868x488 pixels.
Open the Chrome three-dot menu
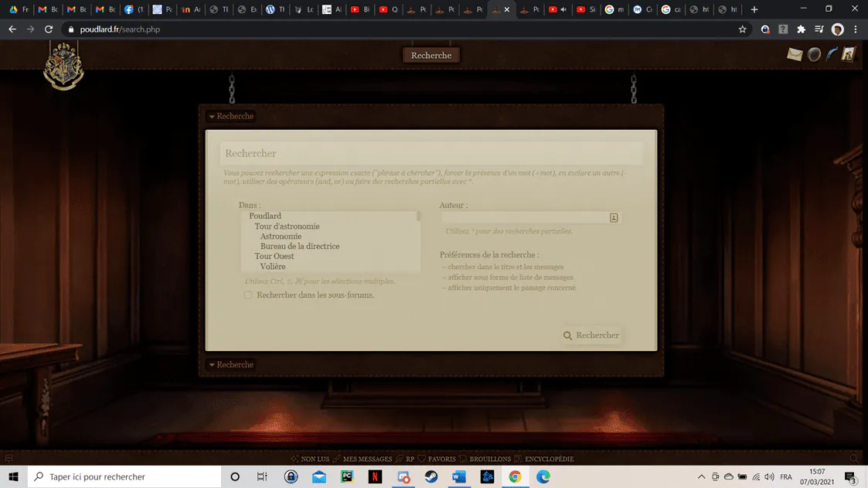click(856, 29)
